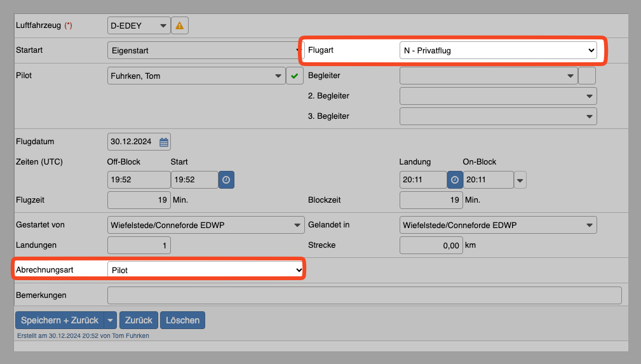Open the Flugdatum calendar picker icon
Screen dimensions: 641x364
click(164, 142)
